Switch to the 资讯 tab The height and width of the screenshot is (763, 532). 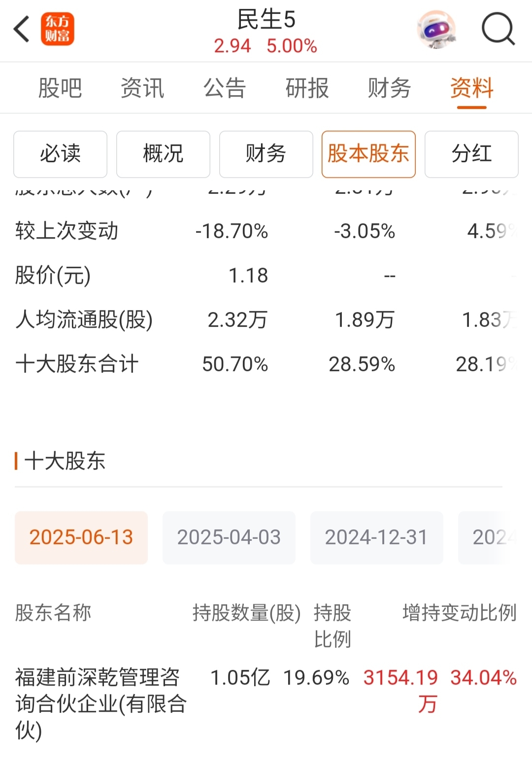click(x=142, y=88)
